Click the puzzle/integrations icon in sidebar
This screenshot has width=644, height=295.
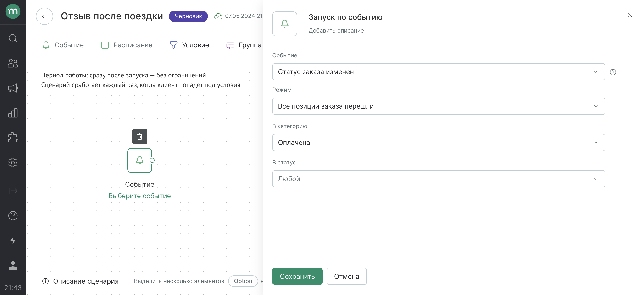pos(13,137)
